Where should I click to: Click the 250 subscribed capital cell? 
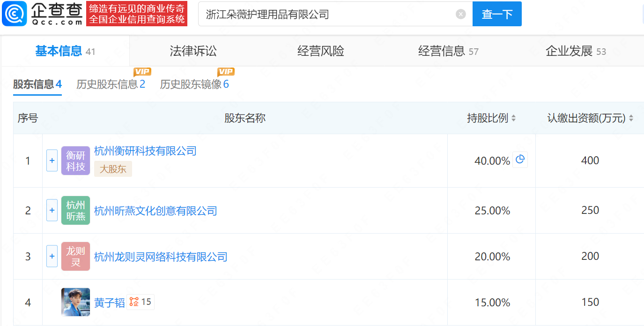pos(590,210)
